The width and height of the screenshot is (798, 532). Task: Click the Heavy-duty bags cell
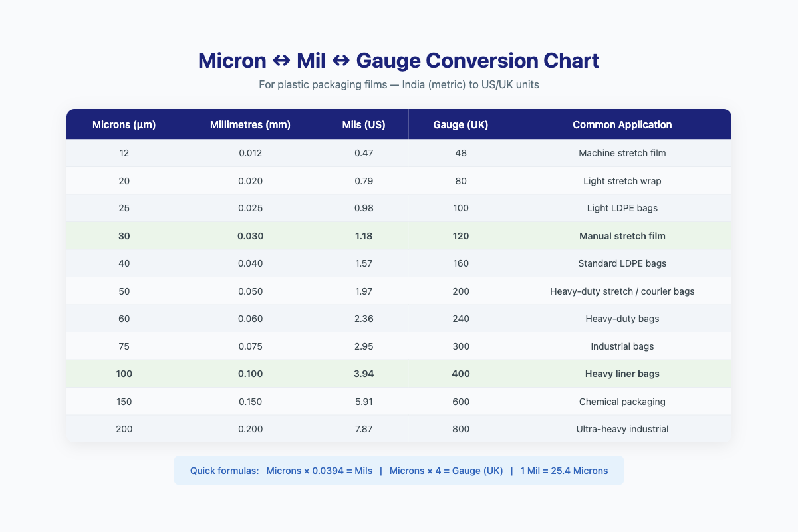click(622, 319)
